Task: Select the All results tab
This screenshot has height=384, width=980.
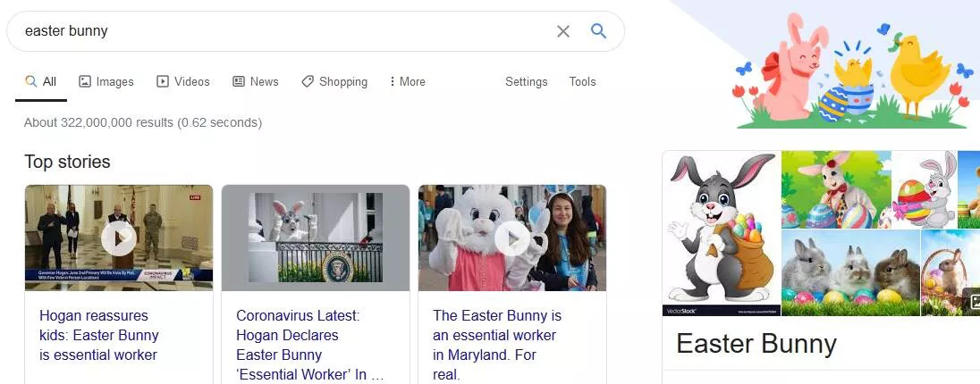Action: pos(41,81)
